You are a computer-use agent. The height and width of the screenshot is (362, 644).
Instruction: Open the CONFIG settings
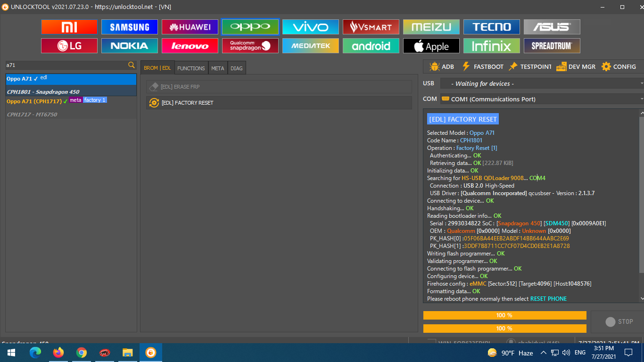(x=619, y=66)
